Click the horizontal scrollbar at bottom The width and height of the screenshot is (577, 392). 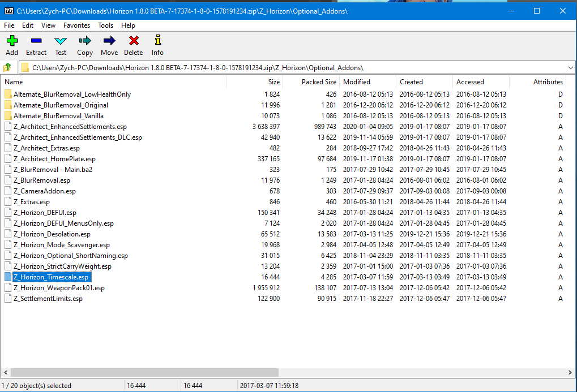(x=144, y=372)
